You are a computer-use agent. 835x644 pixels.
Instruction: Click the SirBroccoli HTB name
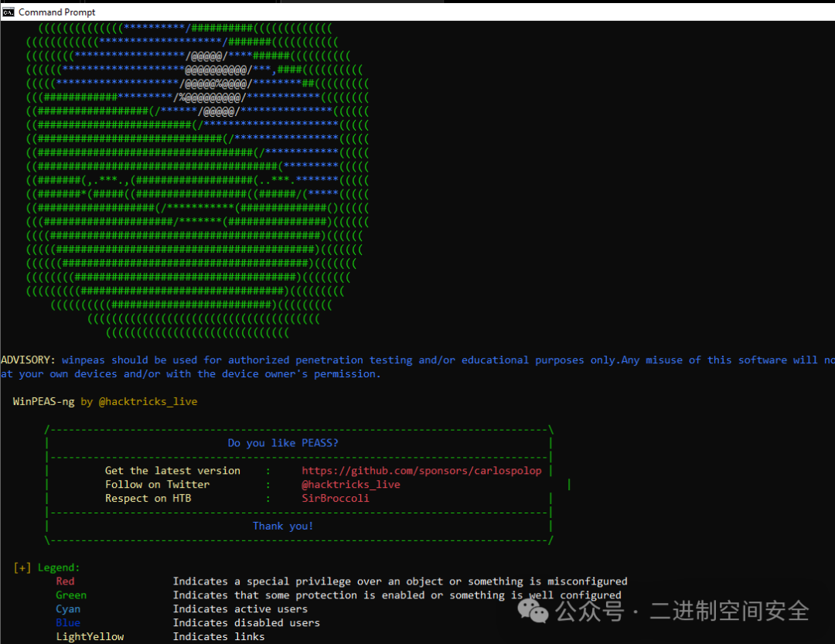[336, 499]
